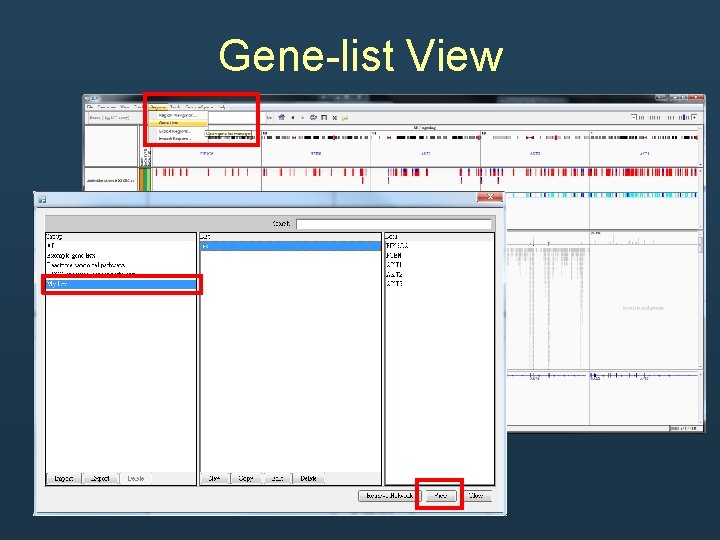This screenshot has width=720, height=540.
Task: Select the highlighted list in List panel
Action: coord(290,247)
